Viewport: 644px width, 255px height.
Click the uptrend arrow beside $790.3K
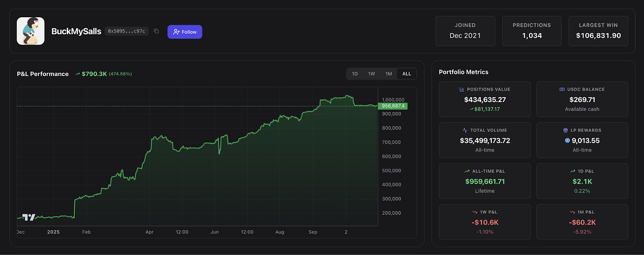pos(78,74)
